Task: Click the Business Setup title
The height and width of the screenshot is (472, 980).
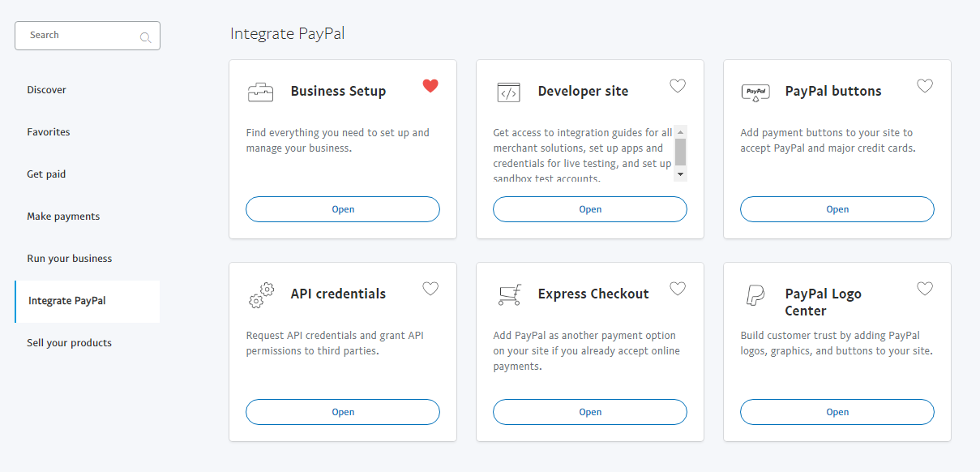Action: 338,91
